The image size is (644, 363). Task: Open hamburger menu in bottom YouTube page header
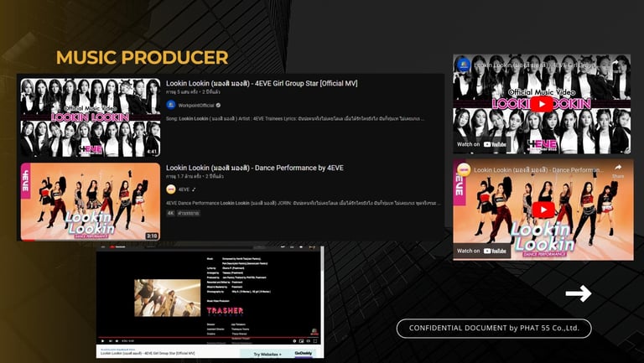click(x=103, y=246)
